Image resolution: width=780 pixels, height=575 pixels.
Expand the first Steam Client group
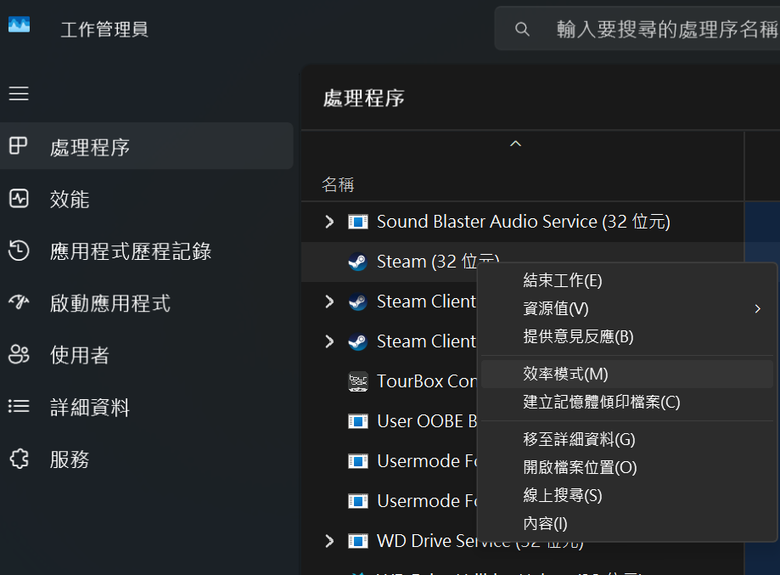pos(329,301)
